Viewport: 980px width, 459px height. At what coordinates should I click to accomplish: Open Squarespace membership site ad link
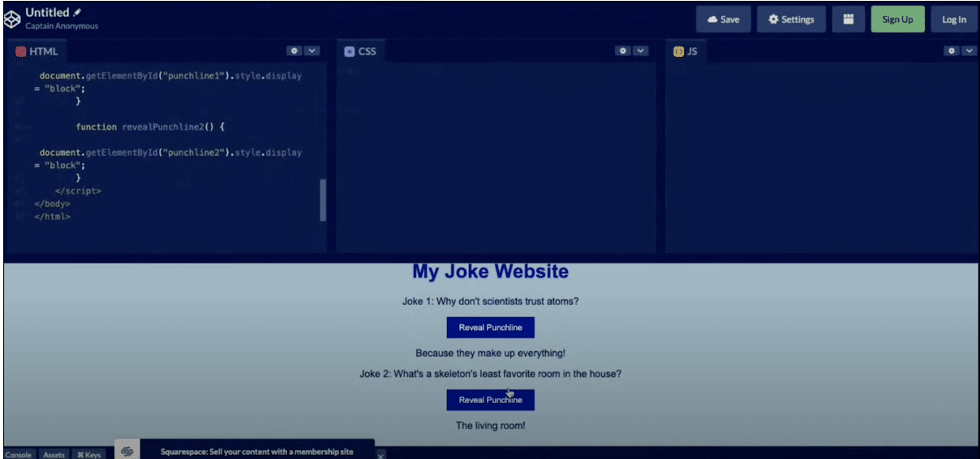point(256,452)
